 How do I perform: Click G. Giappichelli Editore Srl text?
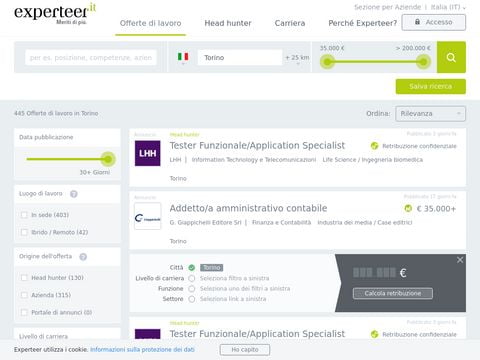(x=205, y=222)
